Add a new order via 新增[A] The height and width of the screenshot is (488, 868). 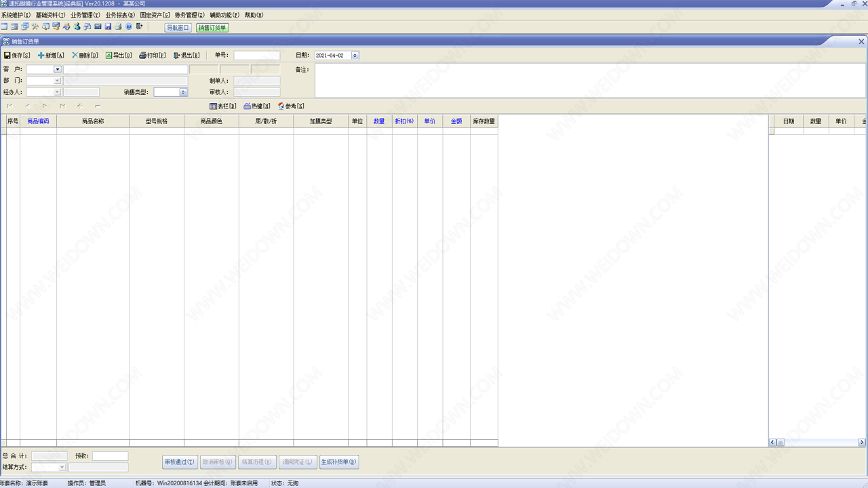[51, 56]
